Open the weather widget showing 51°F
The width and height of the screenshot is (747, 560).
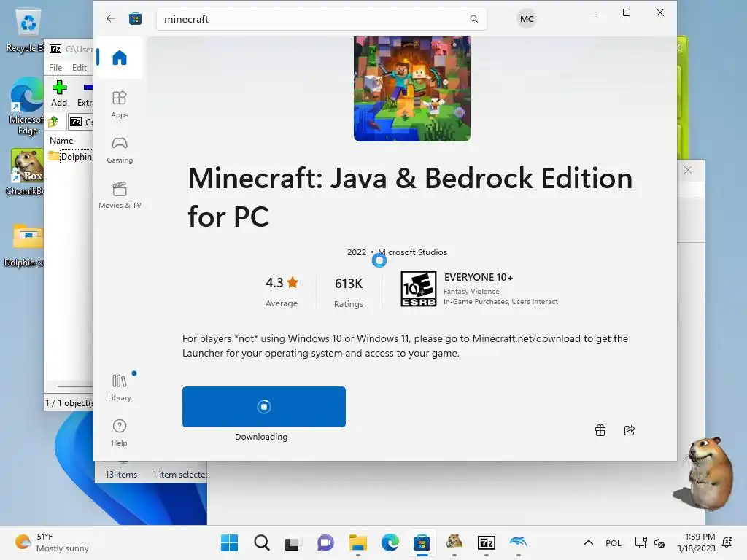(53, 542)
